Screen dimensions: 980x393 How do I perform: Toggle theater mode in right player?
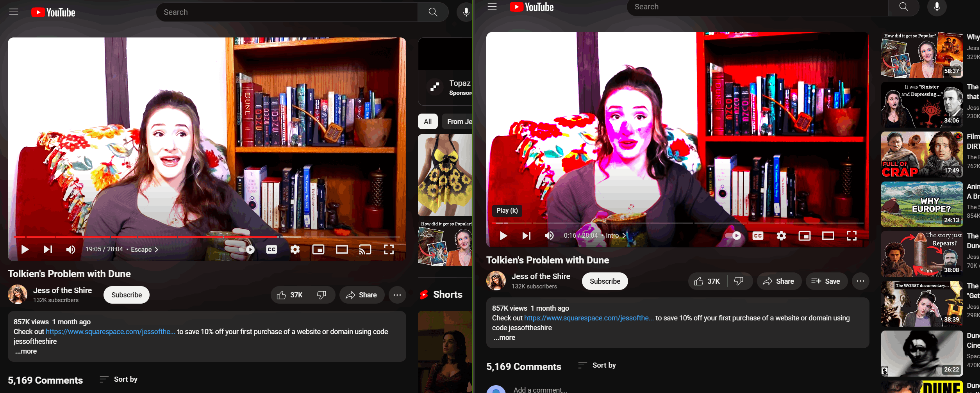(828, 236)
